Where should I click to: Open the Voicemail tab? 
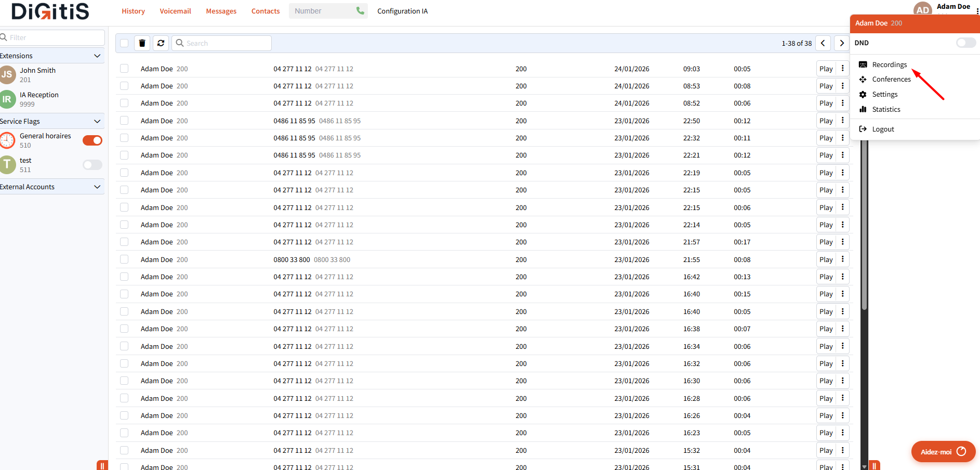tap(175, 11)
